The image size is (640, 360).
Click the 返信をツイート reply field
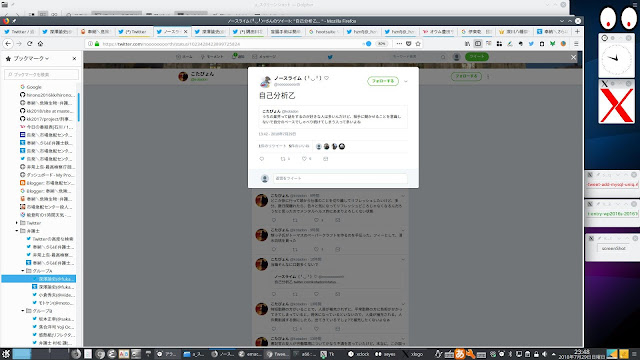point(340,178)
